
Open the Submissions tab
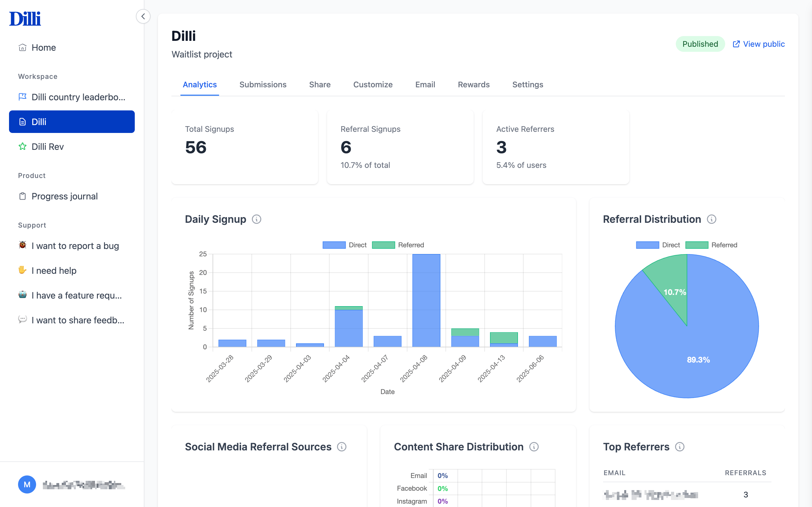point(263,84)
